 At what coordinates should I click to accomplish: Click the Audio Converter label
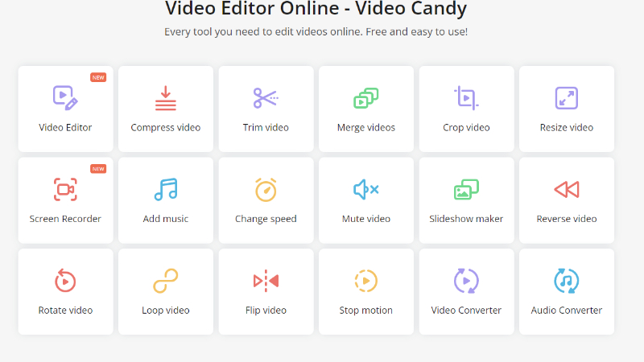pyautogui.click(x=567, y=311)
